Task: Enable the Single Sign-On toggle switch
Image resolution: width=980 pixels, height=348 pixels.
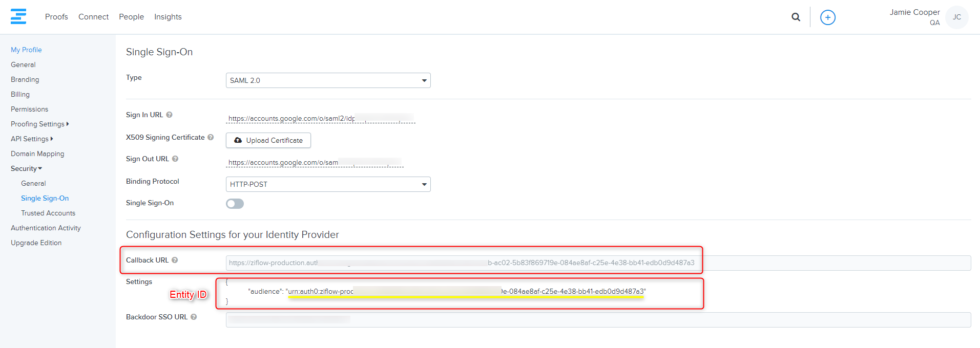Action: pyautogui.click(x=235, y=204)
